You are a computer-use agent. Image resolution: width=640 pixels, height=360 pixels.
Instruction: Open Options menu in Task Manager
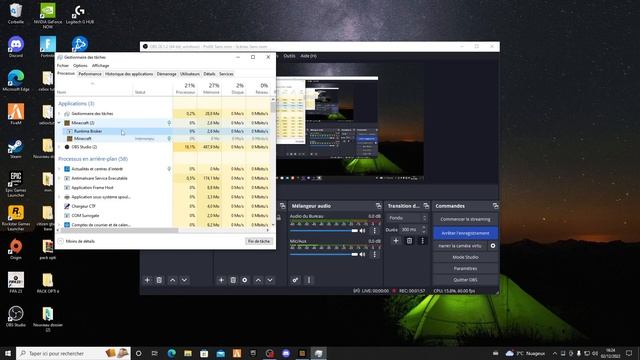click(80, 65)
